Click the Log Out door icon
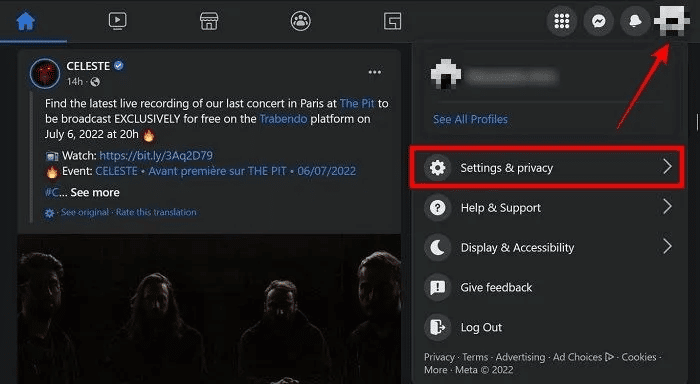Image resolution: width=700 pixels, height=384 pixels. pos(438,327)
